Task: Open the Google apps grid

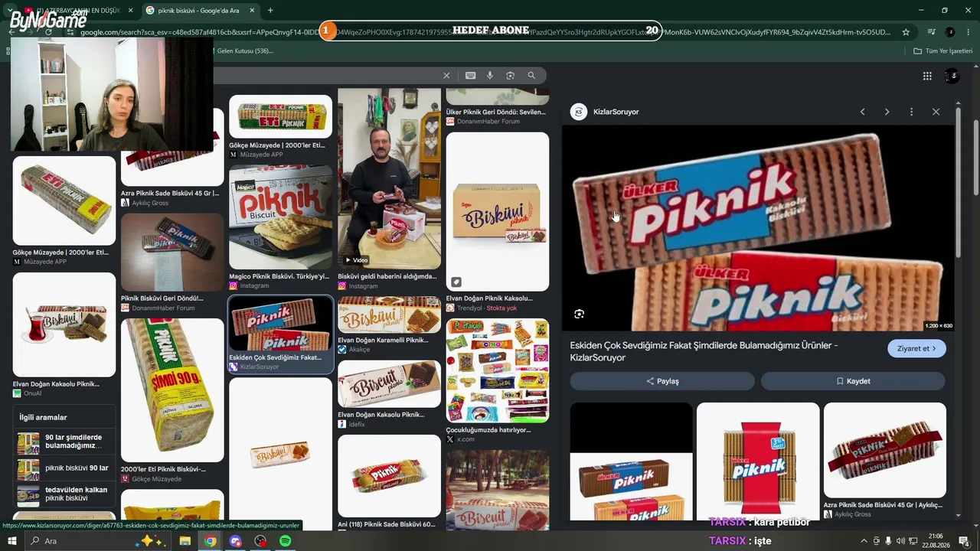Action: pyautogui.click(x=927, y=76)
